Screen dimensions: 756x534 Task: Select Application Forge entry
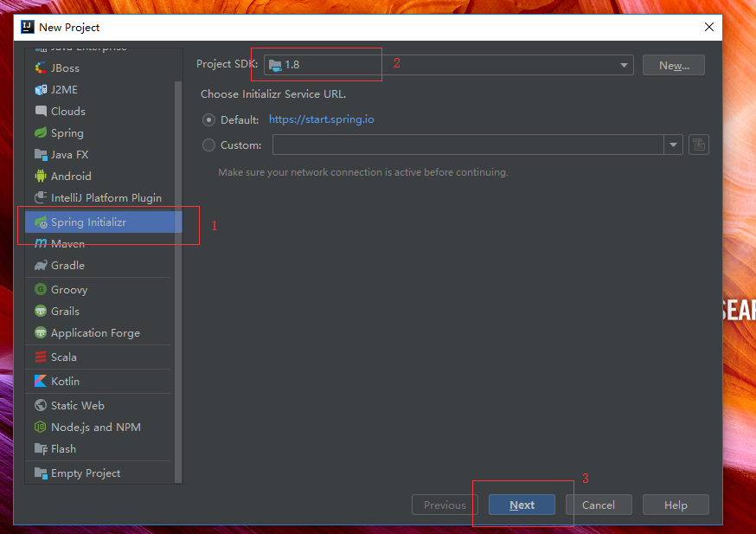tap(104, 333)
